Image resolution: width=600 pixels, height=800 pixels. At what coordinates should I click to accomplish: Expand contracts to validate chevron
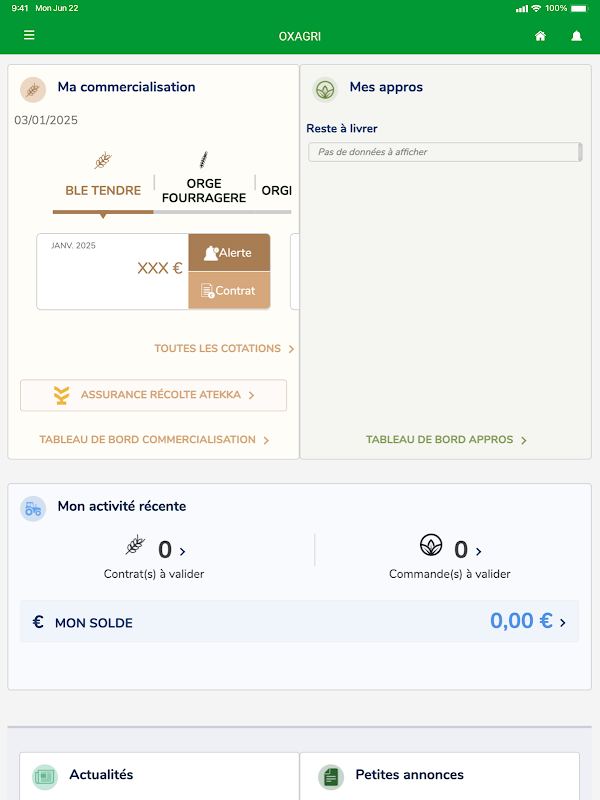pos(183,552)
